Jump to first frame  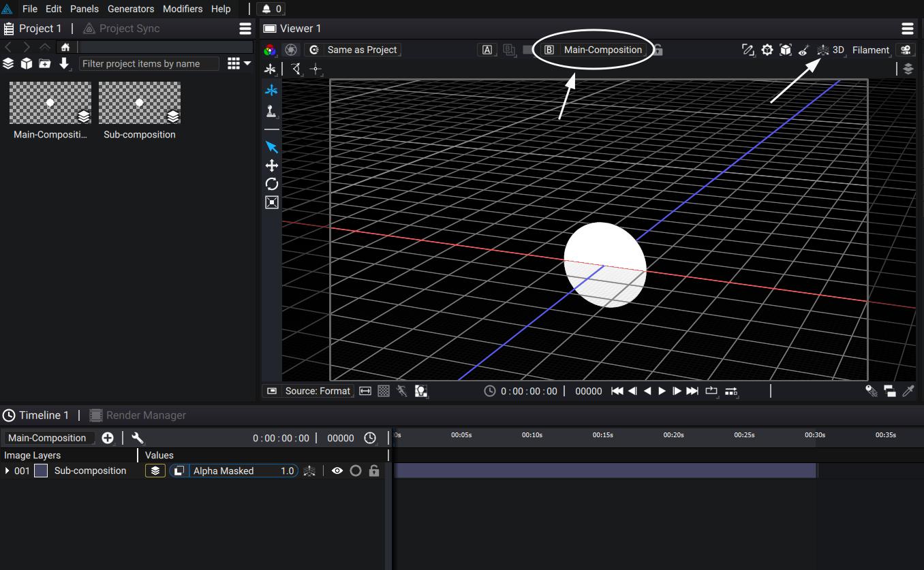pyautogui.click(x=617, y=391)
